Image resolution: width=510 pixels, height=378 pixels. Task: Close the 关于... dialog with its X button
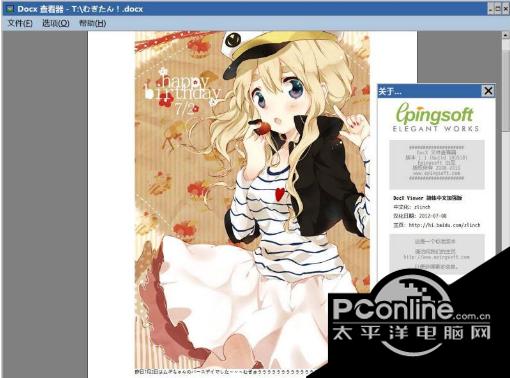488,91
